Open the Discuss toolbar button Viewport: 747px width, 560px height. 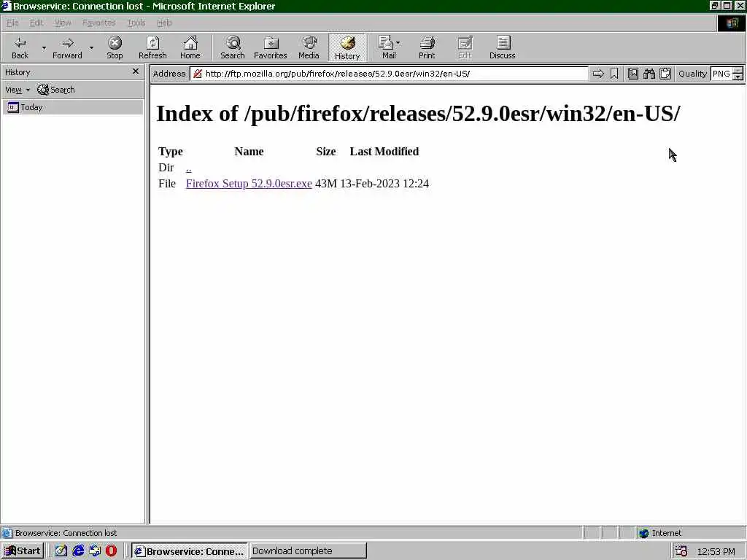502,47
